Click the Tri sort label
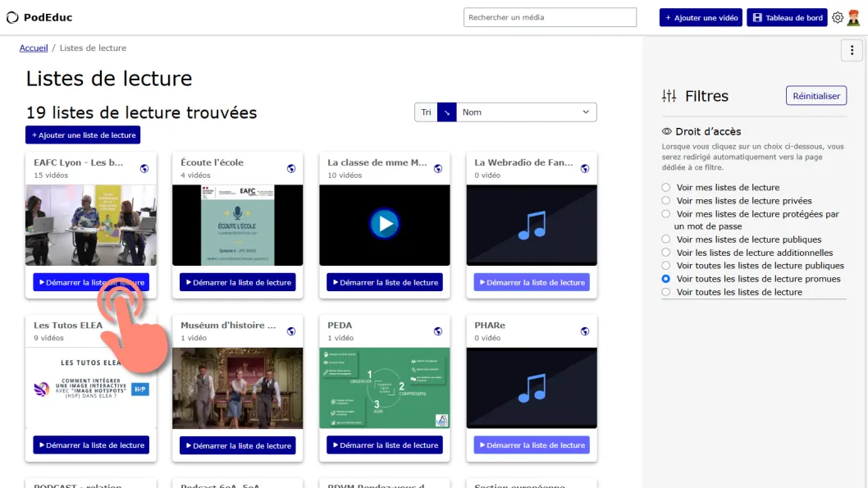The height and width of the screenshot is (488, 868). click(x=426, y=112)
